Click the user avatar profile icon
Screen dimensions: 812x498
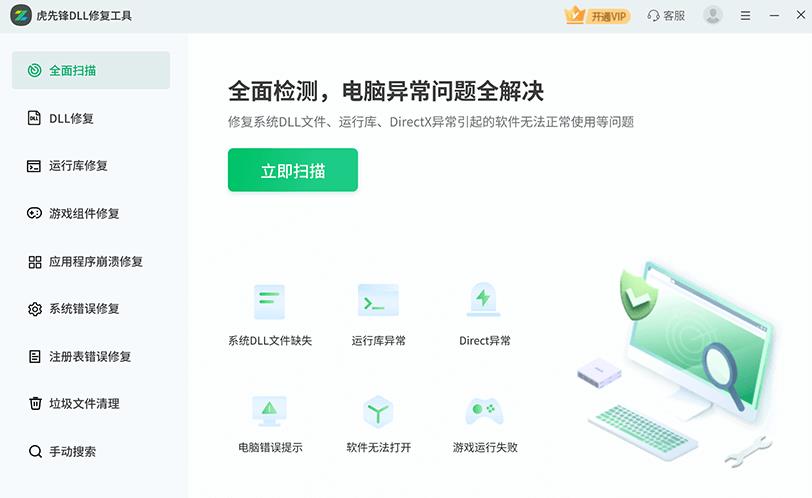point(713,16)
